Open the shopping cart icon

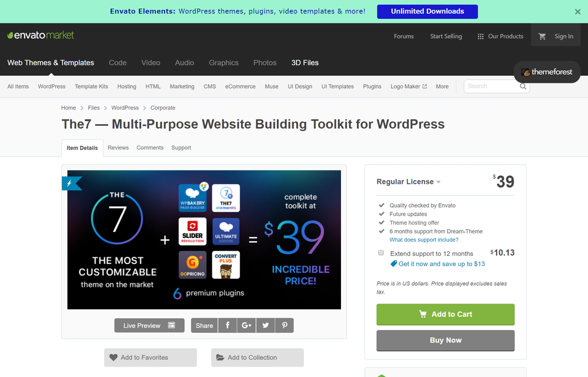tap(542, 36)
